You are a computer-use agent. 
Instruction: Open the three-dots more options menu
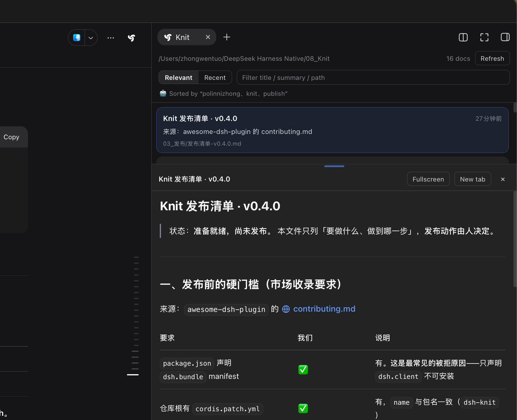pyautogui.click(x=111, y=38)
